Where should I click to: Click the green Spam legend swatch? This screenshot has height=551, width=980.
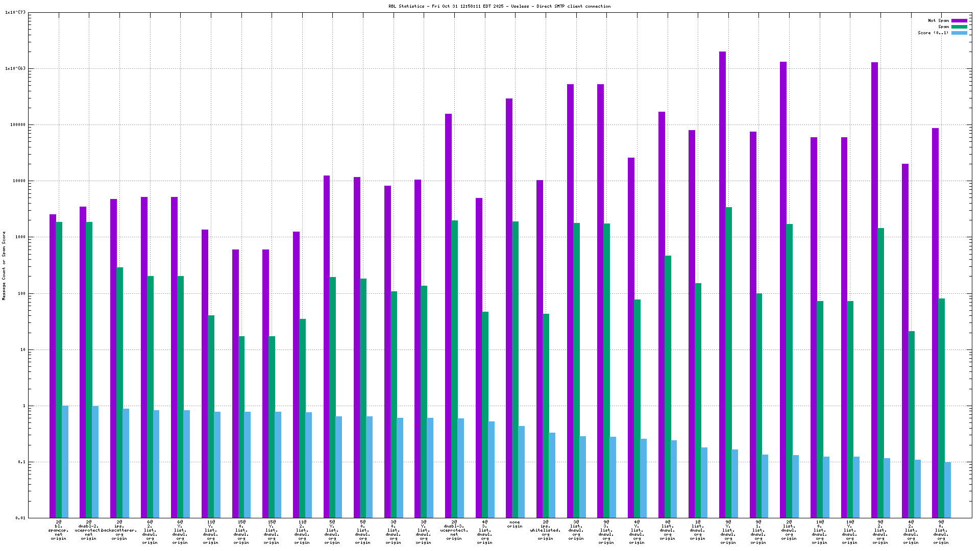(959, 27)
